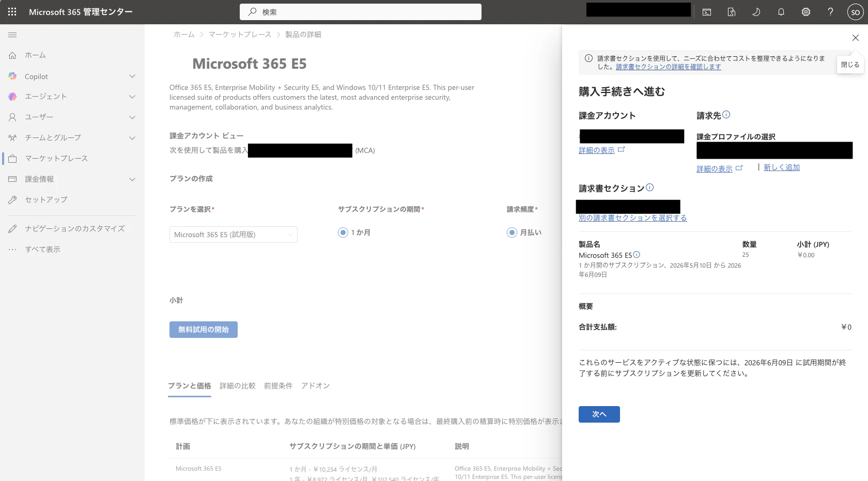Switch to 詳細の比較 tab

238,386
